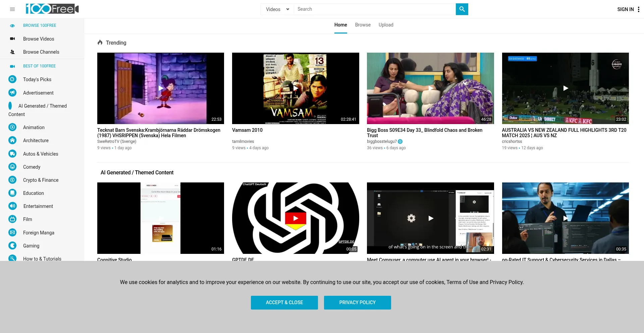Open the Australia vs New Zealand video title
The width and height of the screenshot is (644, 333).
point(564,133)
